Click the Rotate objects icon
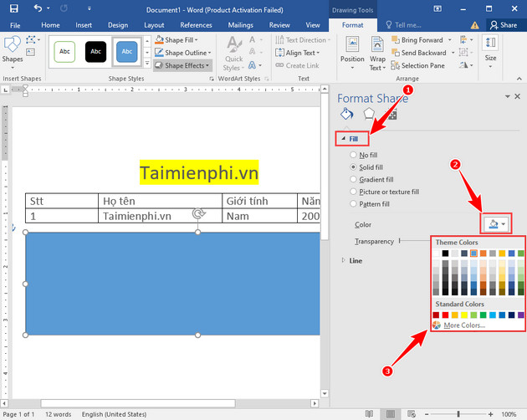Viewport: 527px width, 420px height. click(x=464, y=65)
